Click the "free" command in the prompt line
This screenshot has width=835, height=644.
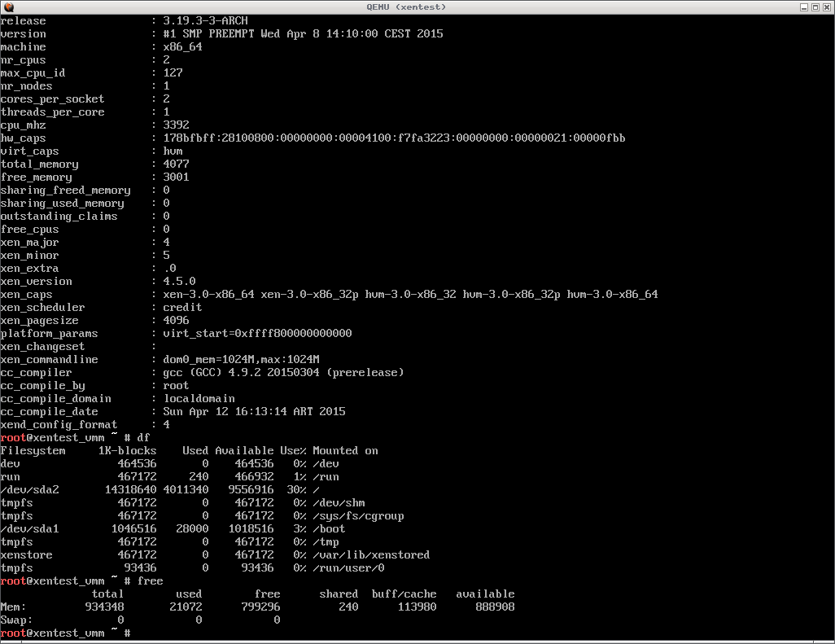point(150,580)
